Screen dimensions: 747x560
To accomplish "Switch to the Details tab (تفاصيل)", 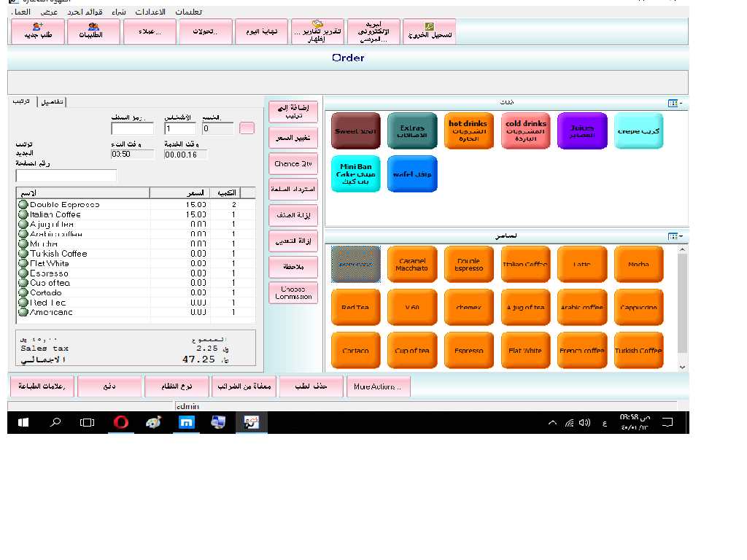I will [x=52, y=102].
